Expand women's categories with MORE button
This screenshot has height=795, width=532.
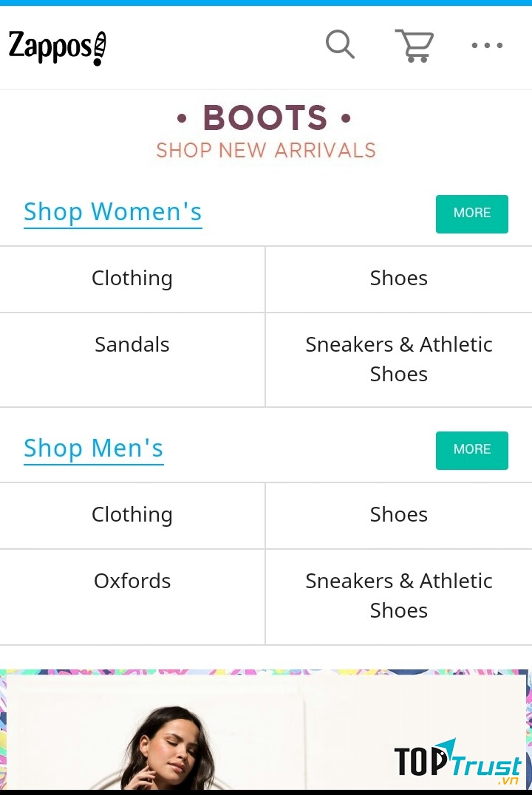(471, 213)
